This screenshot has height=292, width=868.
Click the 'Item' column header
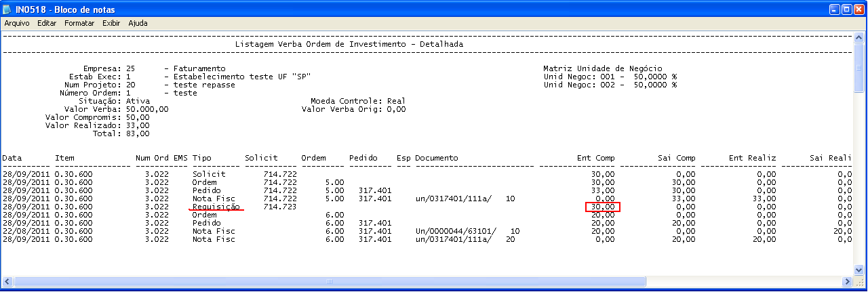point(64,158)
